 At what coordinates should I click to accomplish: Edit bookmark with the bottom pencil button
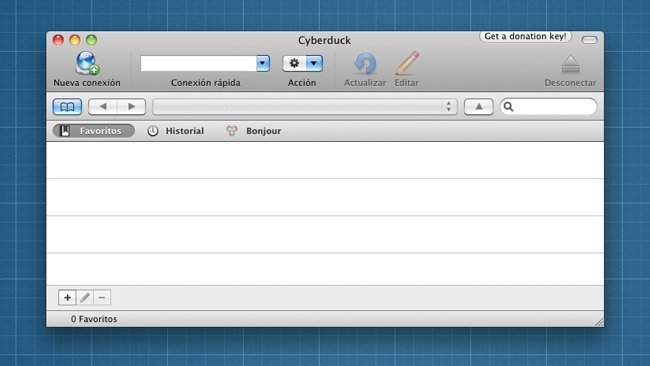(x=85, y=298)
